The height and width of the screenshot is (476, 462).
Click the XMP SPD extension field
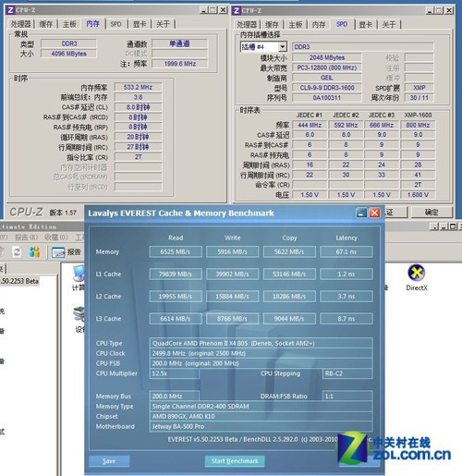(x=419, y=88)
